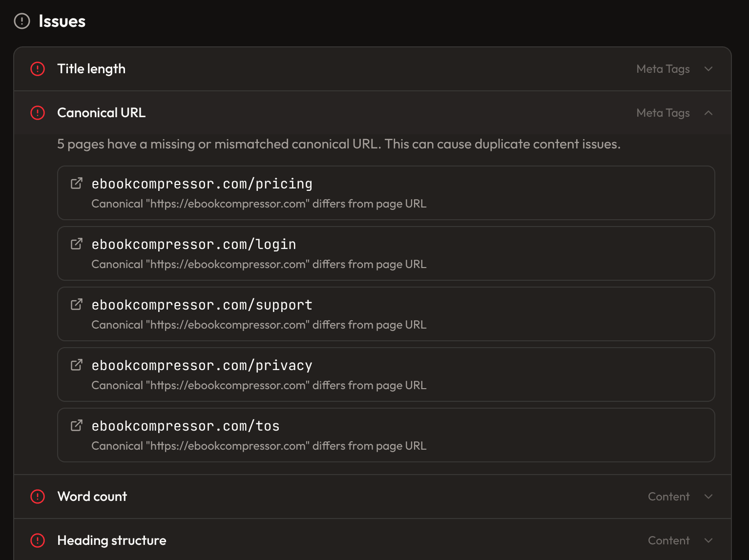Select the Content label on Word count row
The image size is (749, 560).
tap(668, 497)
